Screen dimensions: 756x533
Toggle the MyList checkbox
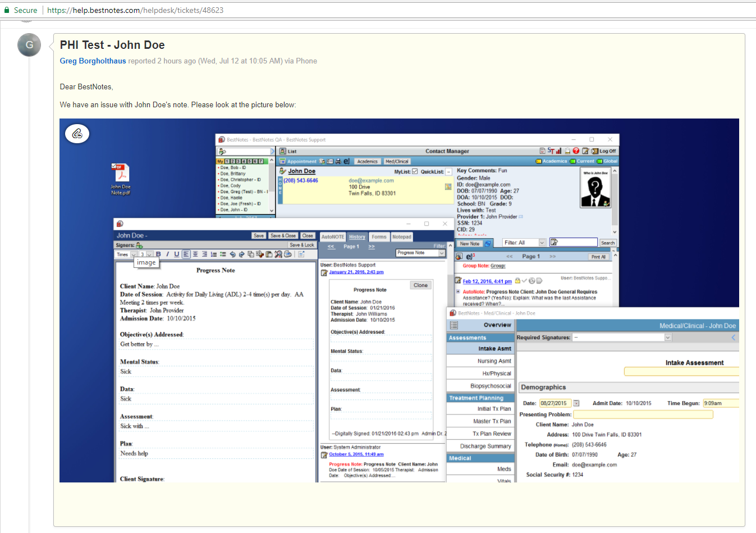pos(415,171)
